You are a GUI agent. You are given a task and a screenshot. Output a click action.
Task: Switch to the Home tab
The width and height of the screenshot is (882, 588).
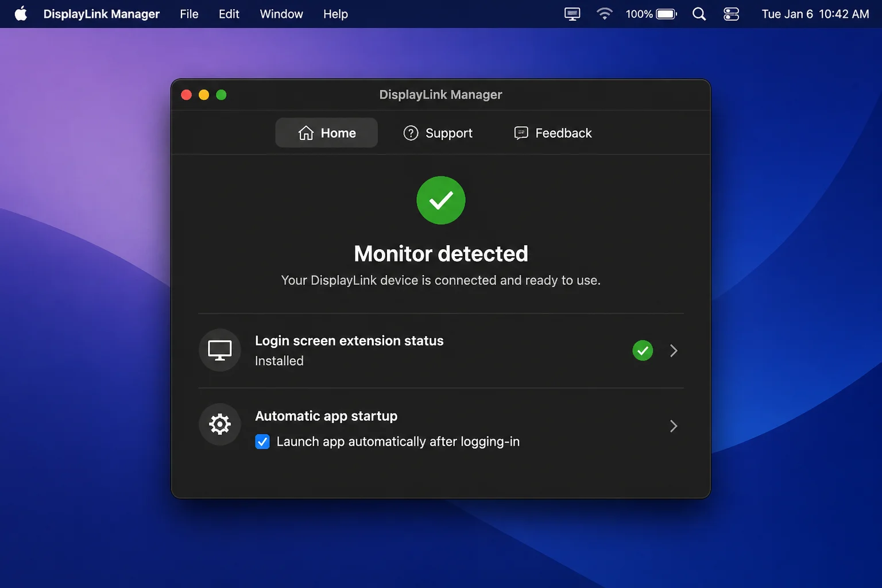327,133
